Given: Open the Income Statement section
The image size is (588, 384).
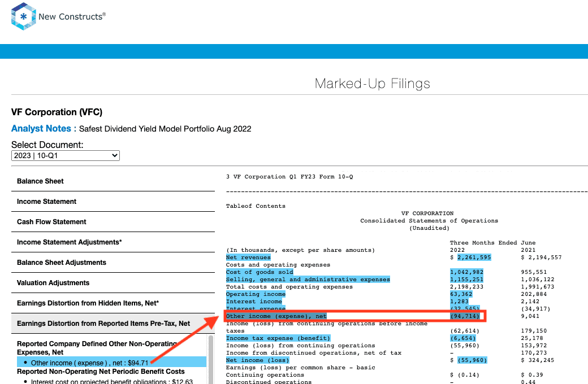Looking at the screenshot, I should pos(113,202).
